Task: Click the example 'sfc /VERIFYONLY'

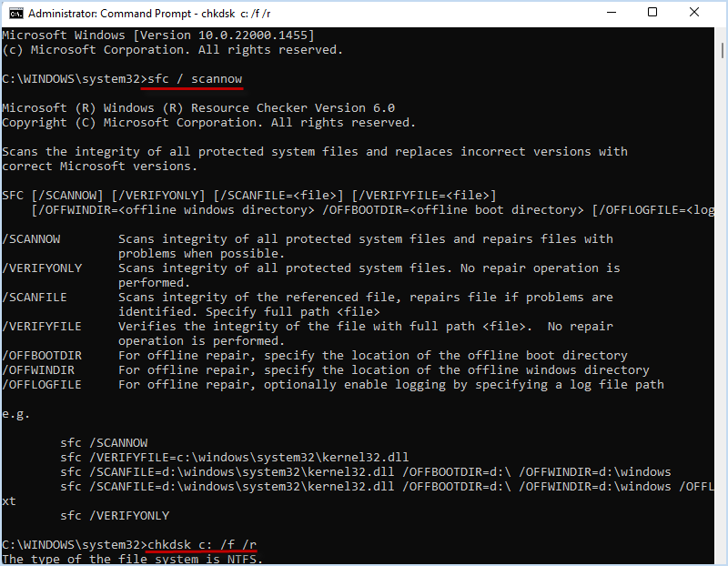Action: click(115, 516)
